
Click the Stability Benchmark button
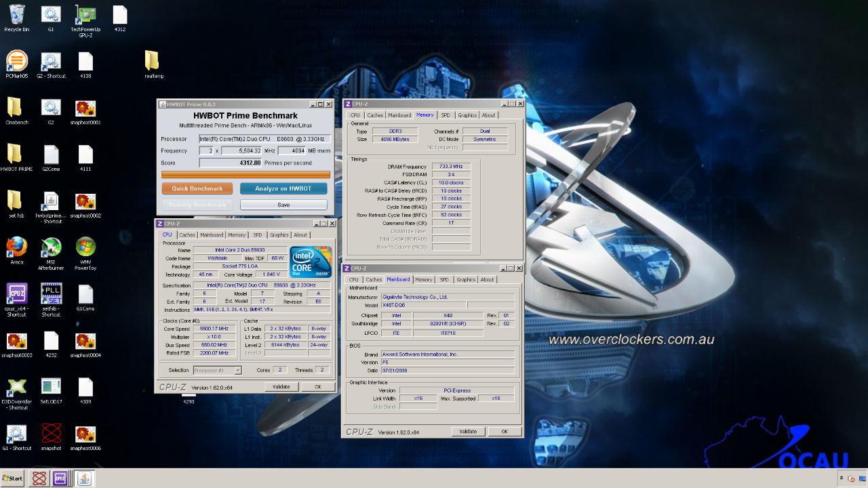197,205
